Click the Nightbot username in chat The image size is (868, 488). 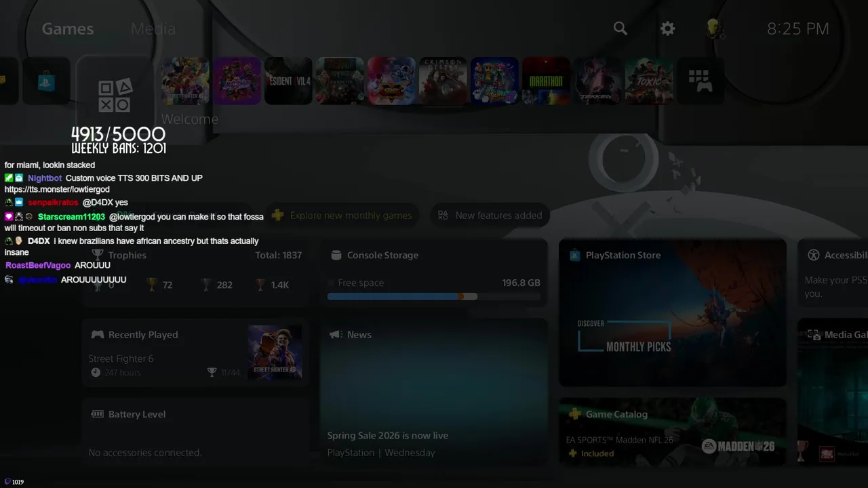point(45,178)
